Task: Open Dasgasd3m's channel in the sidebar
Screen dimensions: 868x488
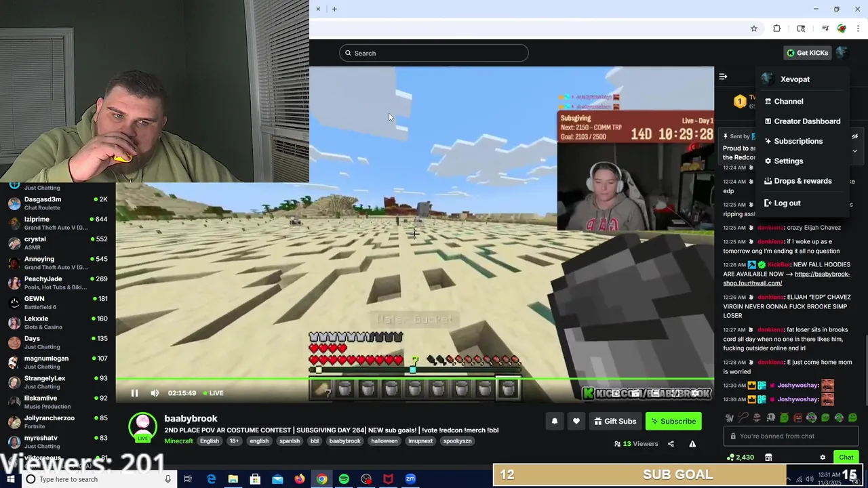Action: coord(58,203)
